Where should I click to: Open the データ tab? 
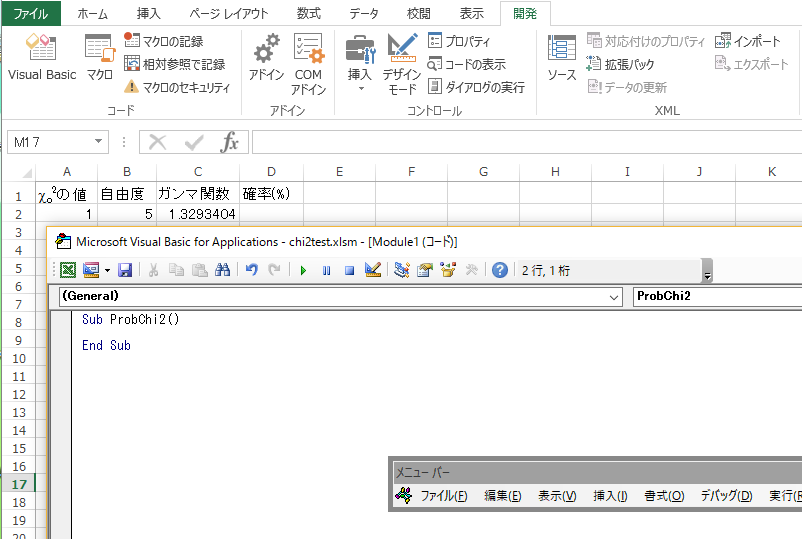point(364,13)
